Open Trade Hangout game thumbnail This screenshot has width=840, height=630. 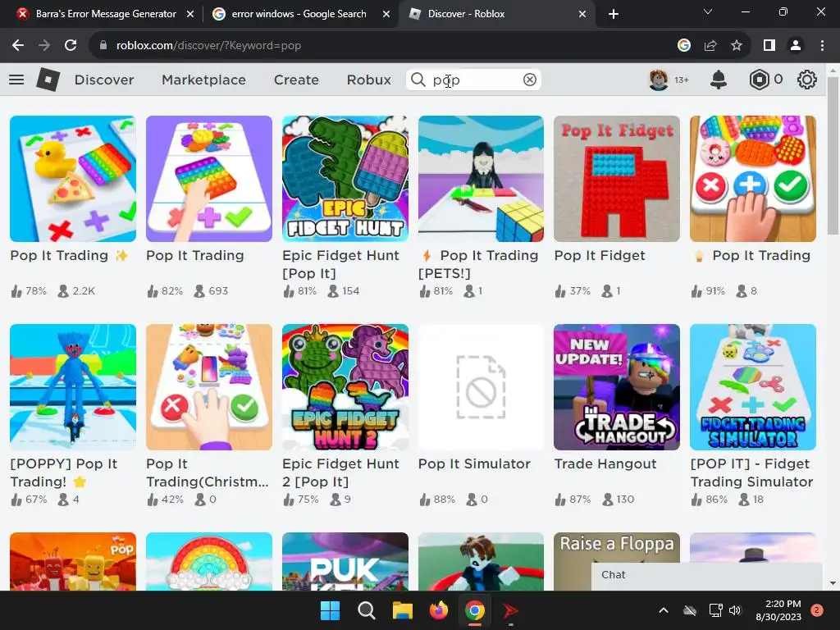pos(617,387)
